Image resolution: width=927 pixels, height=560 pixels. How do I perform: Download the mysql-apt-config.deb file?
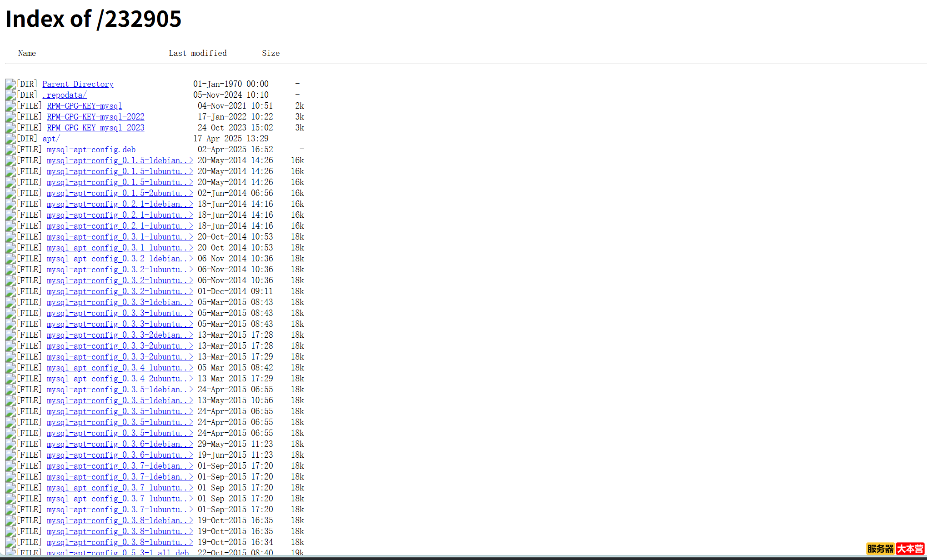[91, 150]
